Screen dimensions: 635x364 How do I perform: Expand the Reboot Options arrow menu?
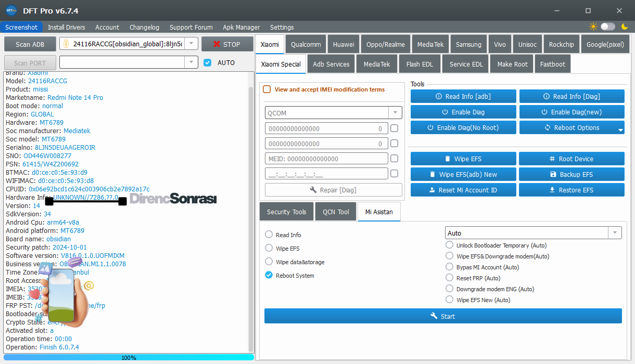[x=620, y=130]
